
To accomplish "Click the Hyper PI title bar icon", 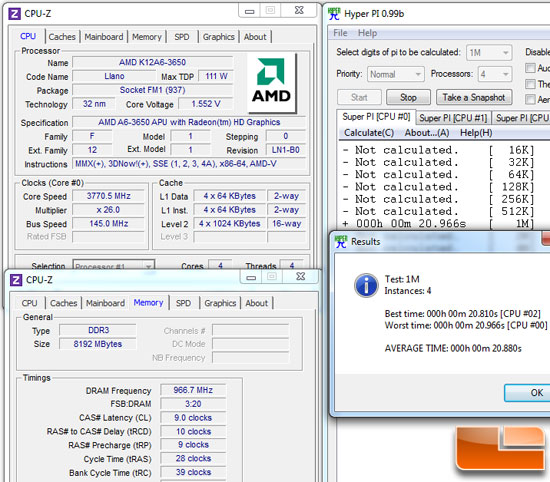I will click(334, 14).
